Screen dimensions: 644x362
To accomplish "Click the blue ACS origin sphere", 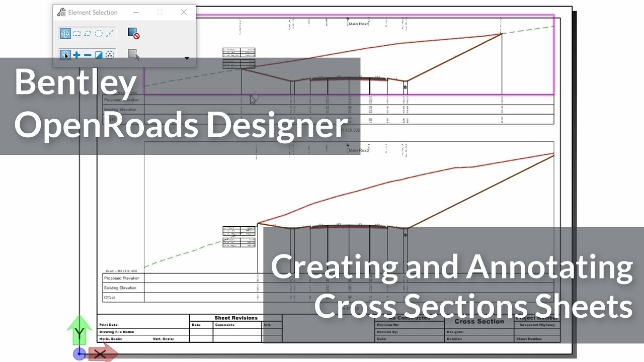I will pyautogui.click(x=79, y=354).
